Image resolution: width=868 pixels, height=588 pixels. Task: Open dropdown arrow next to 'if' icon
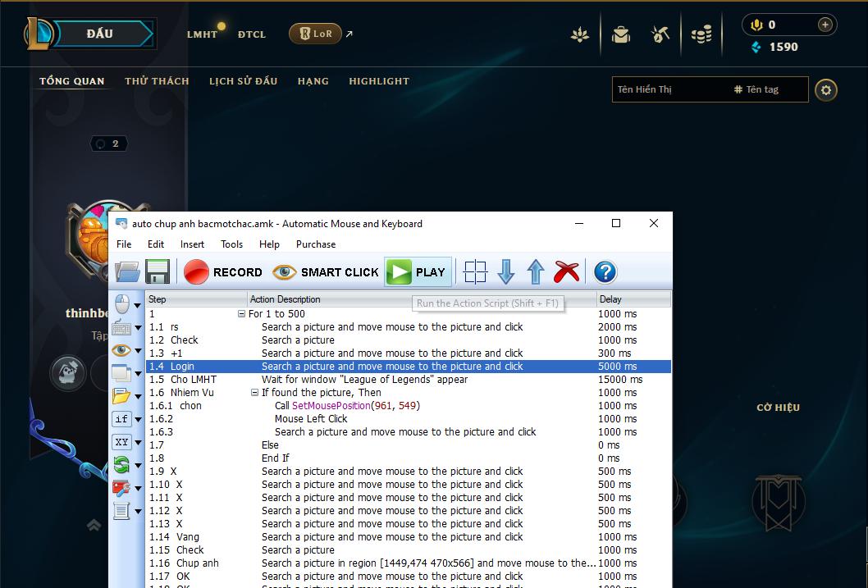137,419
